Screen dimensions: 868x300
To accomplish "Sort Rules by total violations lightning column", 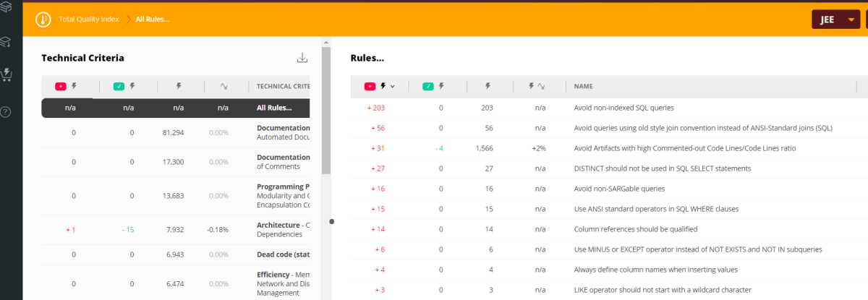I will [487, 86].
